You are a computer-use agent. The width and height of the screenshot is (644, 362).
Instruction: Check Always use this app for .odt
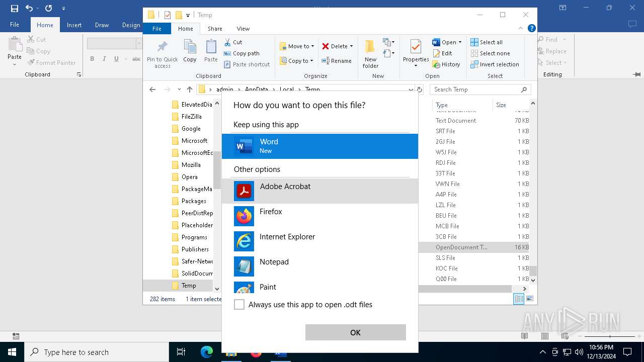pos(239,305)
